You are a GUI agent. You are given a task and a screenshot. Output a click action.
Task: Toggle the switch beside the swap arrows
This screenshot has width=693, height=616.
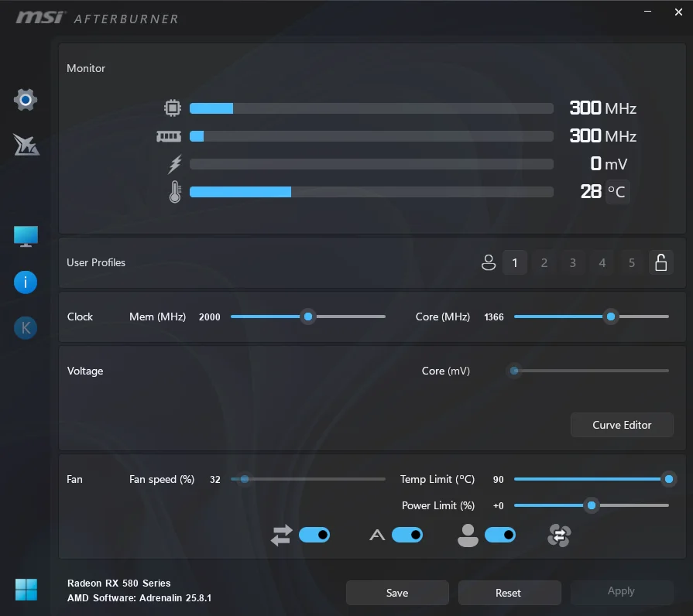pyautogui.click(x=314, y=536)
